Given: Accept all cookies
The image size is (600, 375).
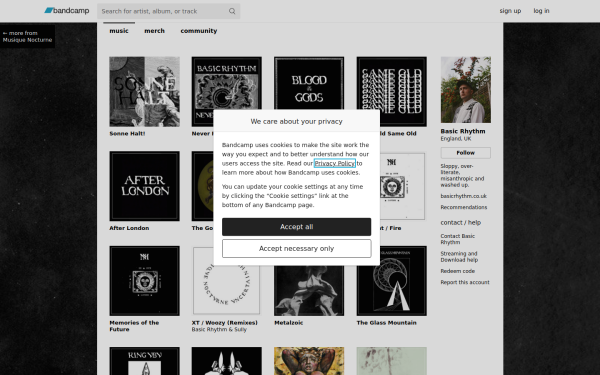Looking at the screenshot, I should (297, 227).
